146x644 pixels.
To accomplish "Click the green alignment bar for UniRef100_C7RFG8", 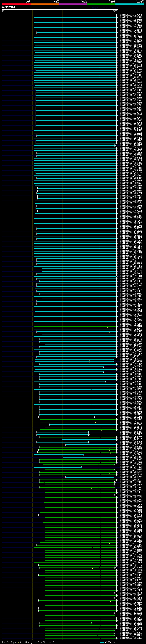I will [79, 464].
